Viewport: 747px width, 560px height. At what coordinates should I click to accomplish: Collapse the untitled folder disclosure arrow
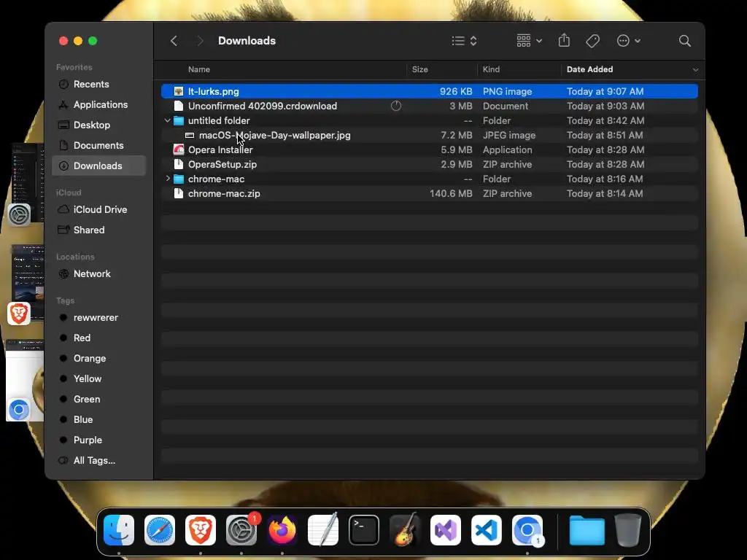point(168,120)
